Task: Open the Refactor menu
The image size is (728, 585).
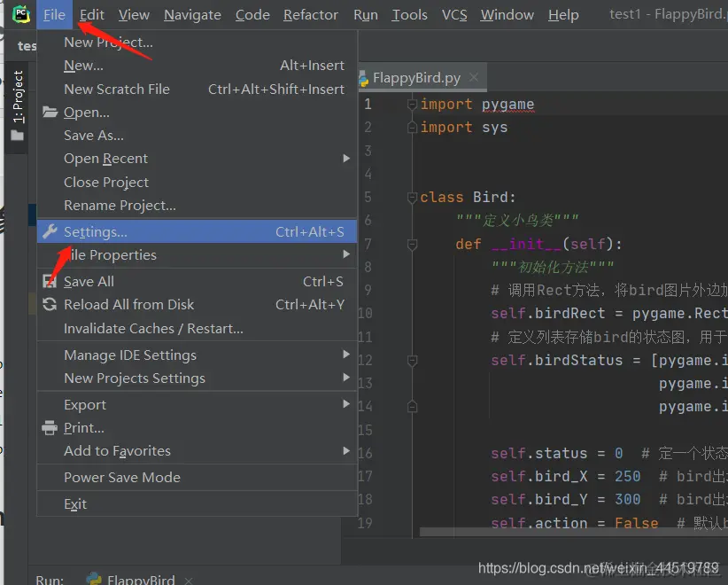Action: pyautogui.click(x=311, y=15)
